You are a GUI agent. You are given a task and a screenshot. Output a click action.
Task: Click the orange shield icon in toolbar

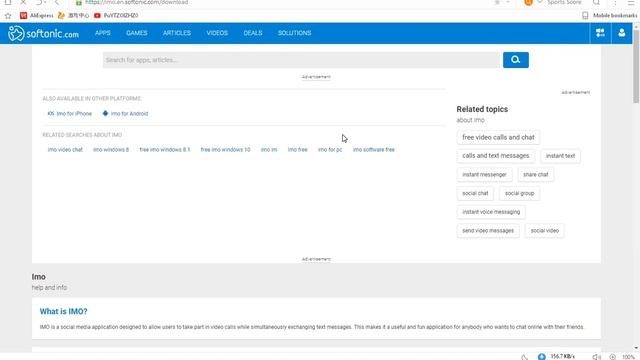(528, 2)
